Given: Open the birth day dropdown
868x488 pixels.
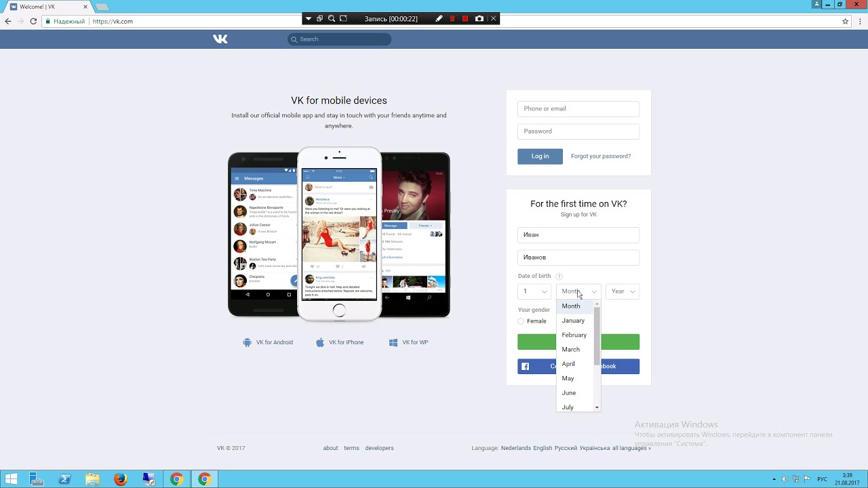Looking at the screenshot, I should coord(534,291).
